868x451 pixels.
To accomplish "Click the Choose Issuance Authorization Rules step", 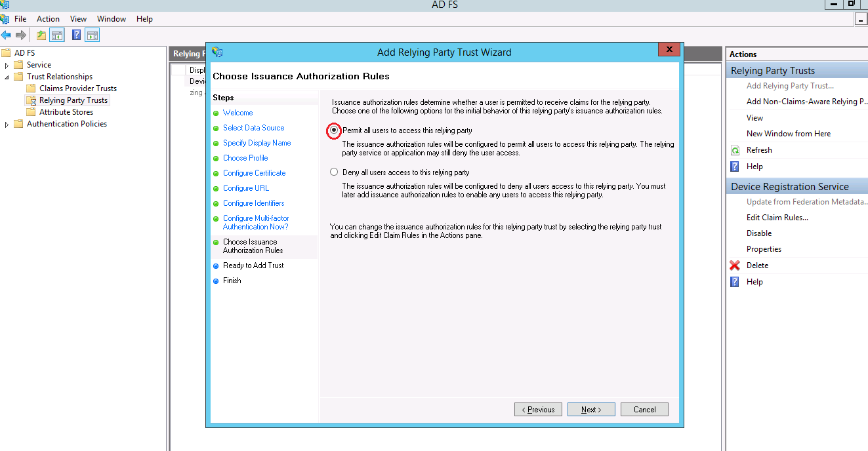I will tap(253, 246).
